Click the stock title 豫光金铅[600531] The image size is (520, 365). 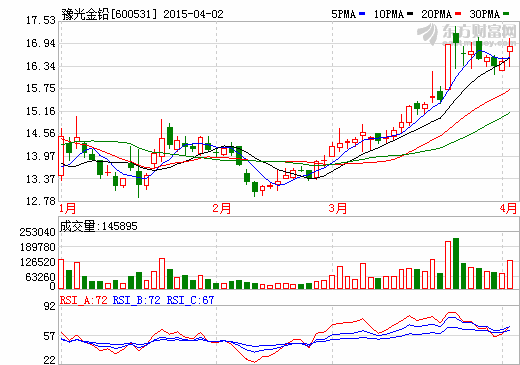[109, 14]
